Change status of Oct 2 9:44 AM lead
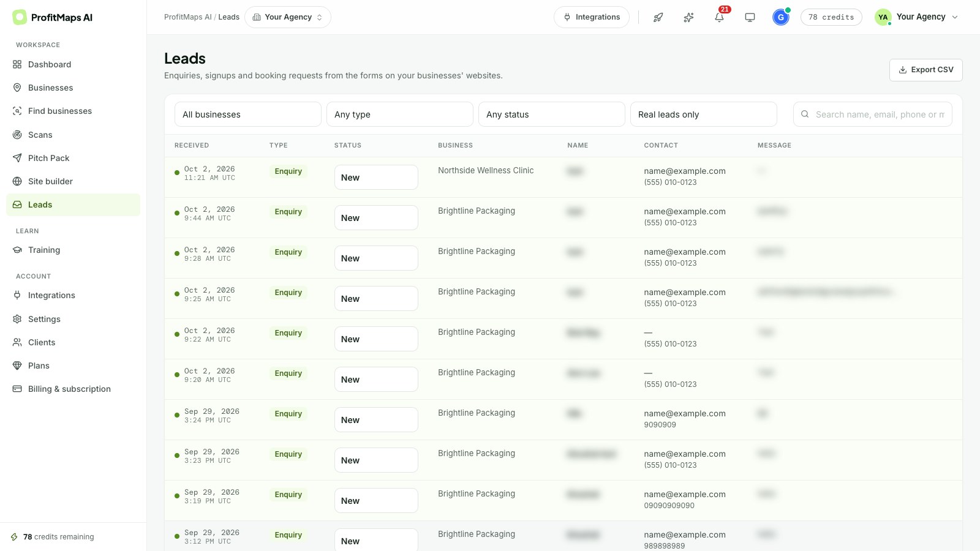The width and height of the screenshot is (980, 551). pos(376,218)
